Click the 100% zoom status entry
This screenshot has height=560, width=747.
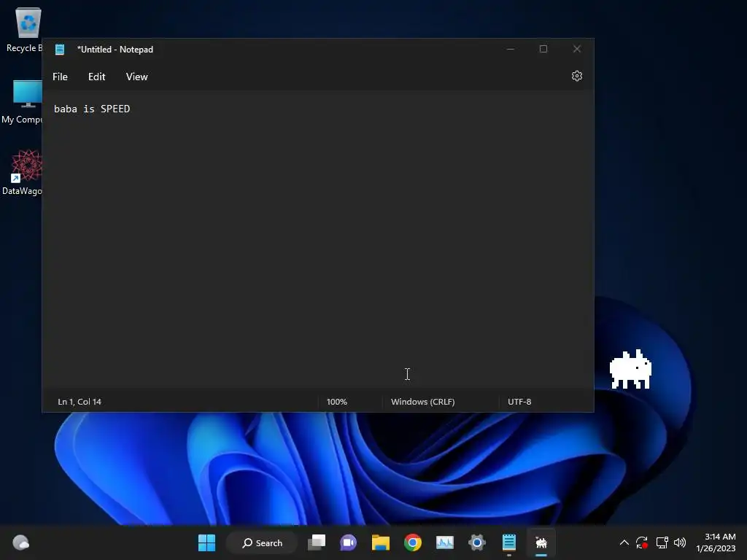(337, 402)
